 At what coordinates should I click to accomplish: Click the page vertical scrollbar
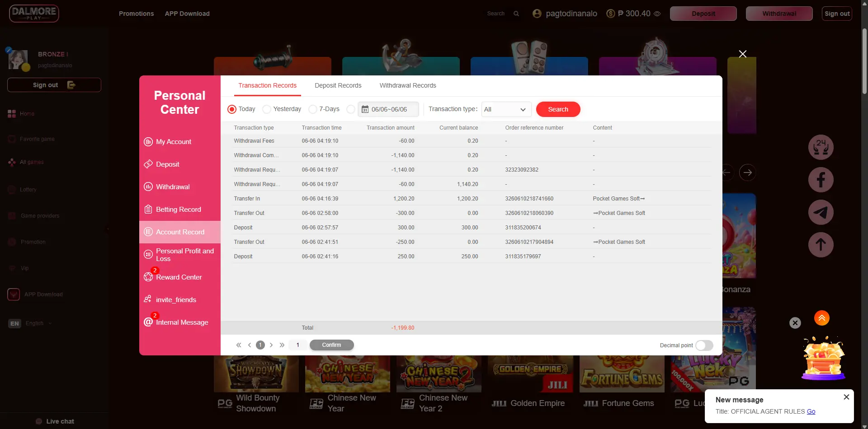point(864,61)
